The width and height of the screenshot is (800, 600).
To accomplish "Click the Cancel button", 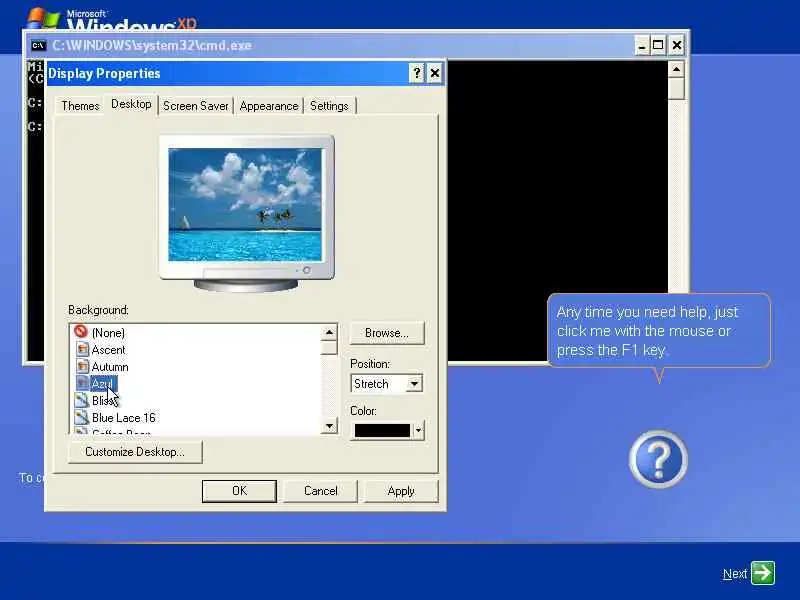I will tap(320, 491).
